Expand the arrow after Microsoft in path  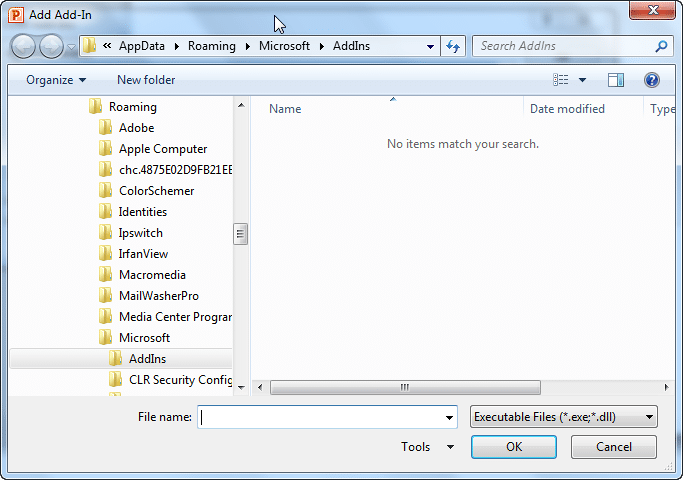322,46
